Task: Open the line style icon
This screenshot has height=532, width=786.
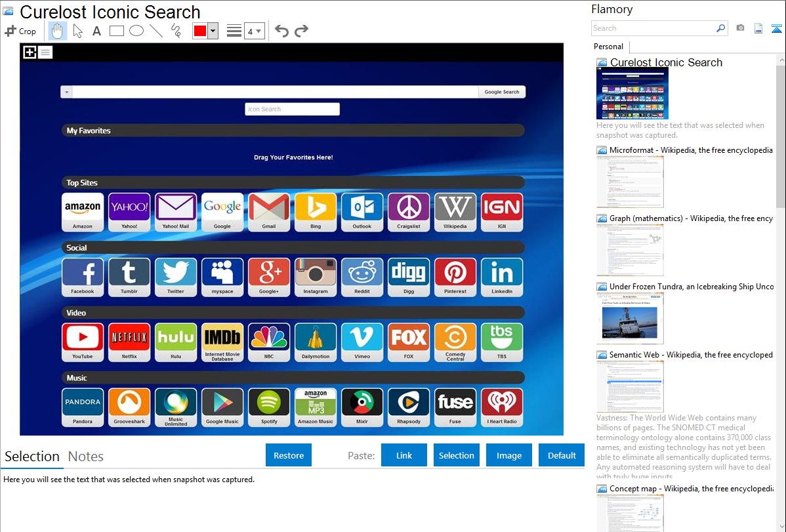Action: tap(234, 31)
